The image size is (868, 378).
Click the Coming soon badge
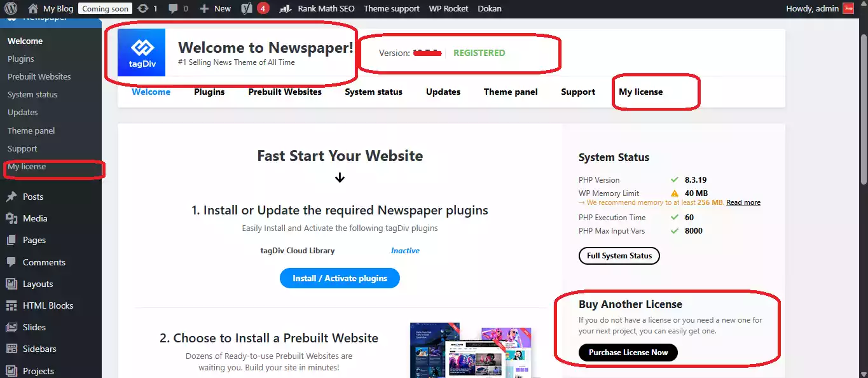106,8
